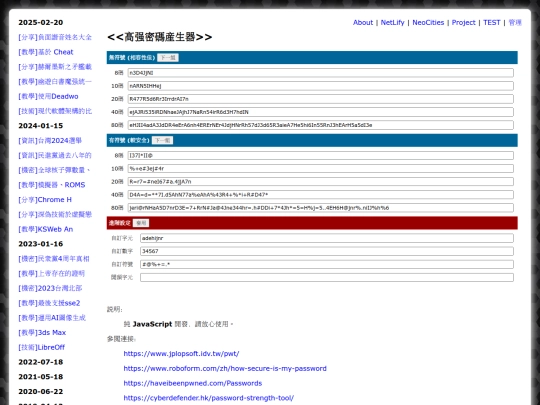Open the sidebar post 台灣2024選舉
540x405 pixels.
50,141
